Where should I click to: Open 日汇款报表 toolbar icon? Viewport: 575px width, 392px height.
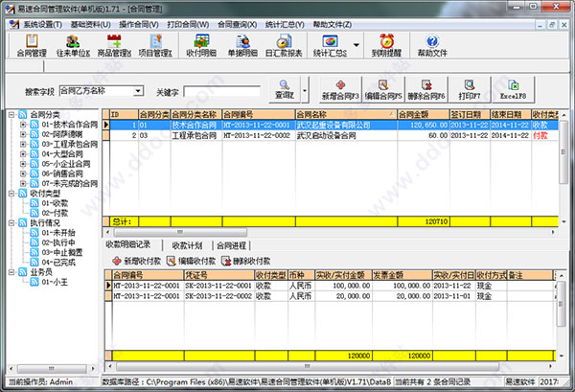point(284,45)
